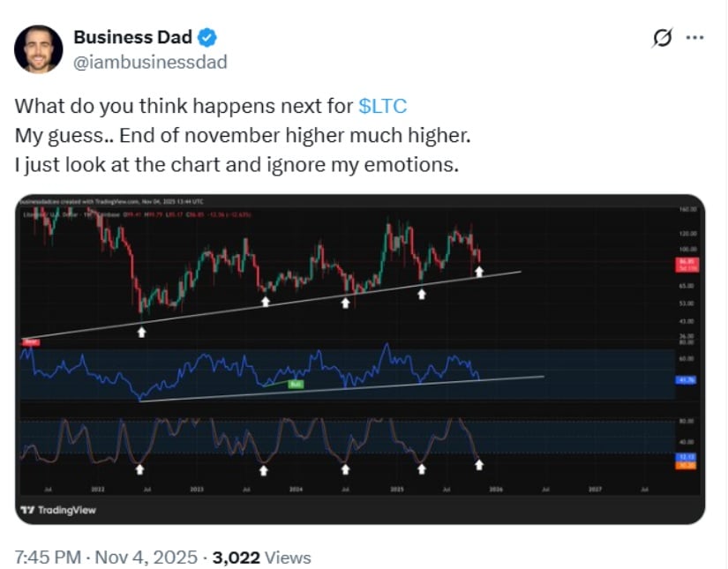Open the $LTC cashtag link
728x569 pixels.
coord(383,106)
